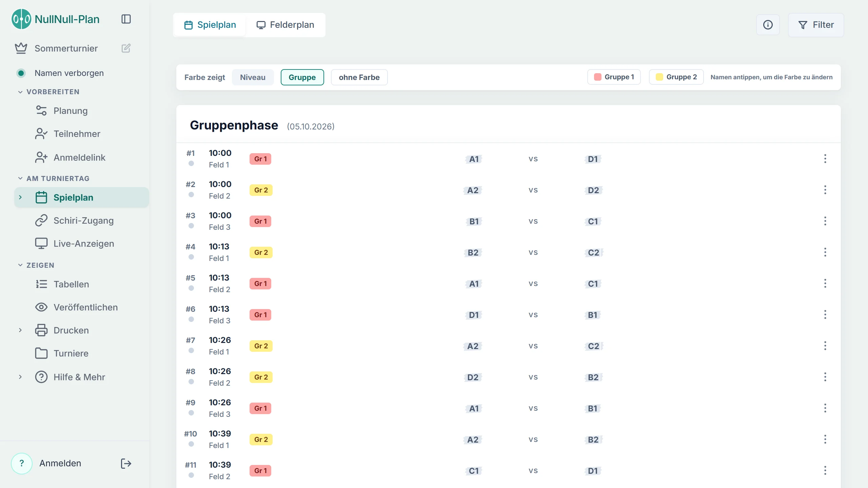Collapse ZEIGEN section

tap(20, 265)
